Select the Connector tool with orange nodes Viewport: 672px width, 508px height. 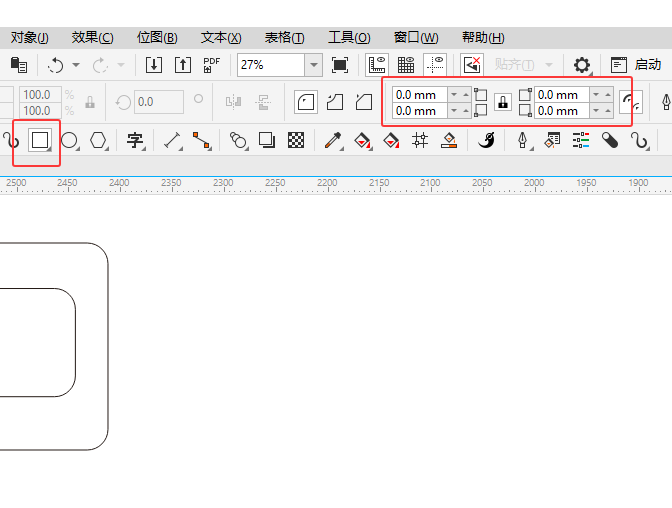click(x=201, y=140)
